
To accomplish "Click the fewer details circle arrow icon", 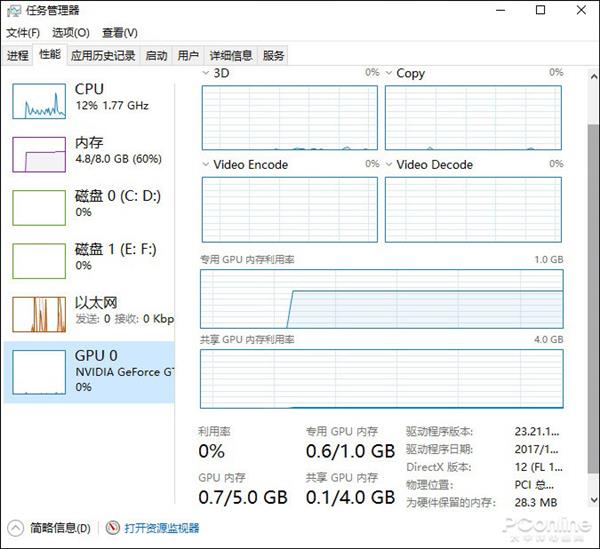I will 15,528.
